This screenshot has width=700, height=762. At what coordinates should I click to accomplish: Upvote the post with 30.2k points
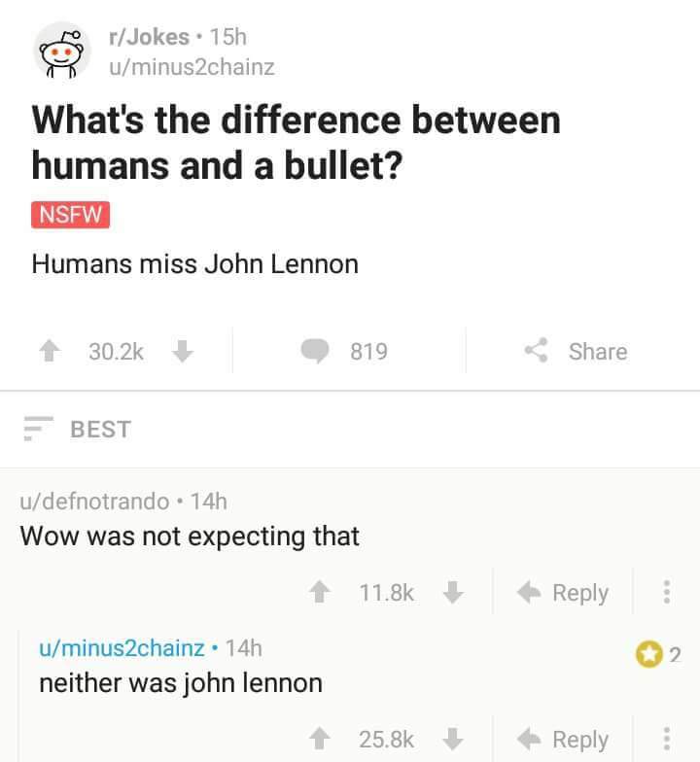pos(50,351)
